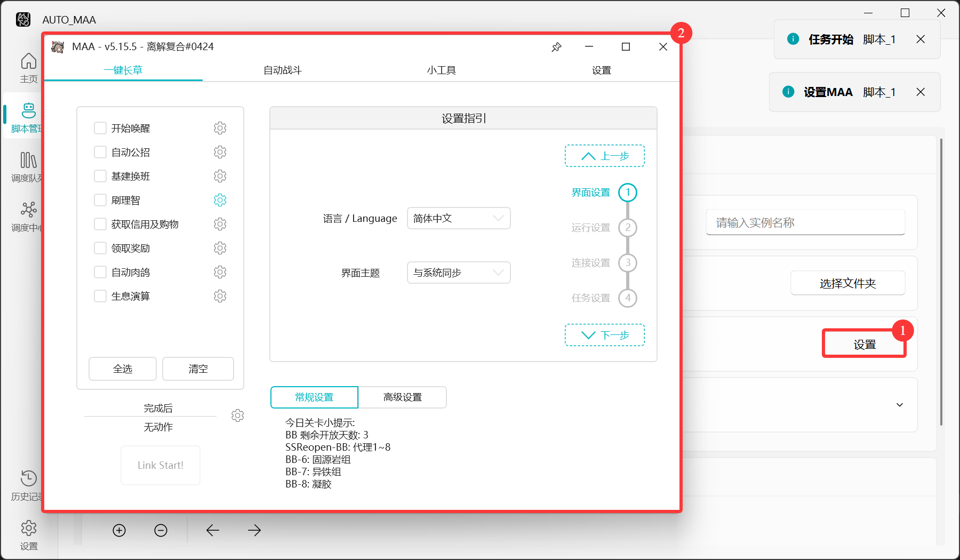The height and width of the screenshot is (560, 960).
Task: Click the minus remove icon in bottom toolbar
Action: [x=161, y=530]
